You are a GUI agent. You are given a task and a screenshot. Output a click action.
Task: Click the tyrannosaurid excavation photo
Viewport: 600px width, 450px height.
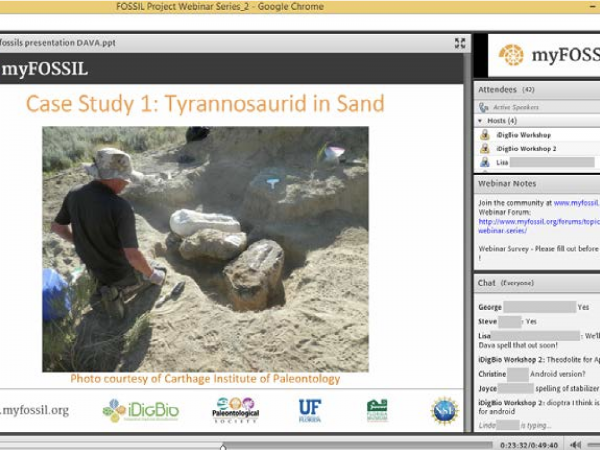(x=205, y=248)
